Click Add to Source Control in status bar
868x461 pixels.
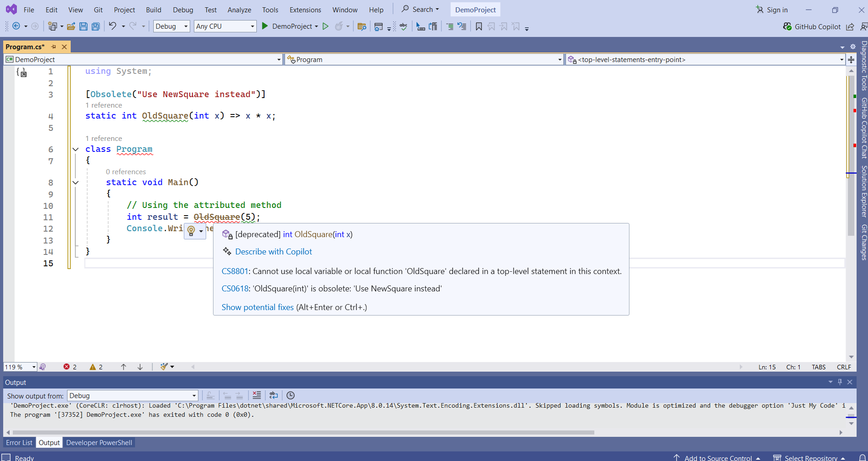coord(717,458)
